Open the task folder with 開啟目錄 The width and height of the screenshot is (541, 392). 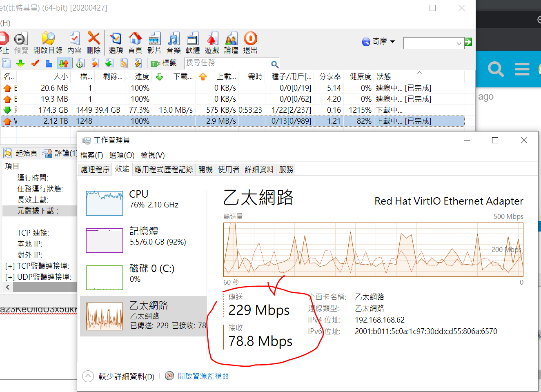(x=48, y=43)
